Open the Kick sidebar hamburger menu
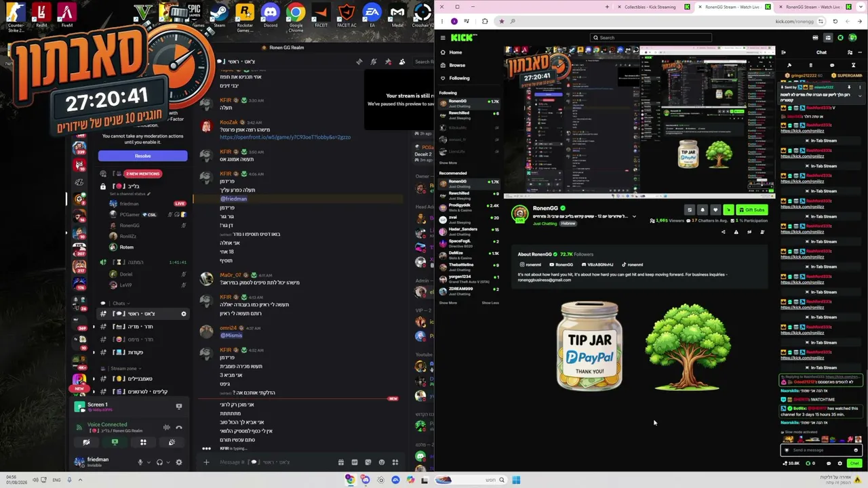 click(443, 38)
